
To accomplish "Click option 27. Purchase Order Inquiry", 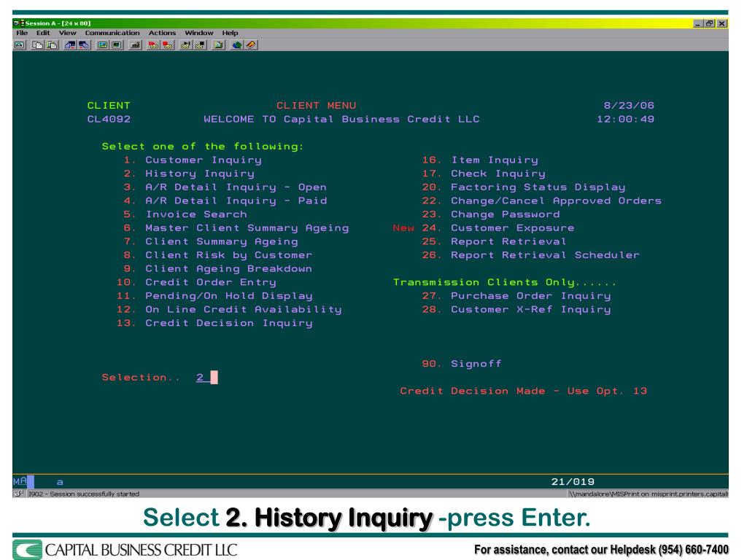I will [516, 296].
